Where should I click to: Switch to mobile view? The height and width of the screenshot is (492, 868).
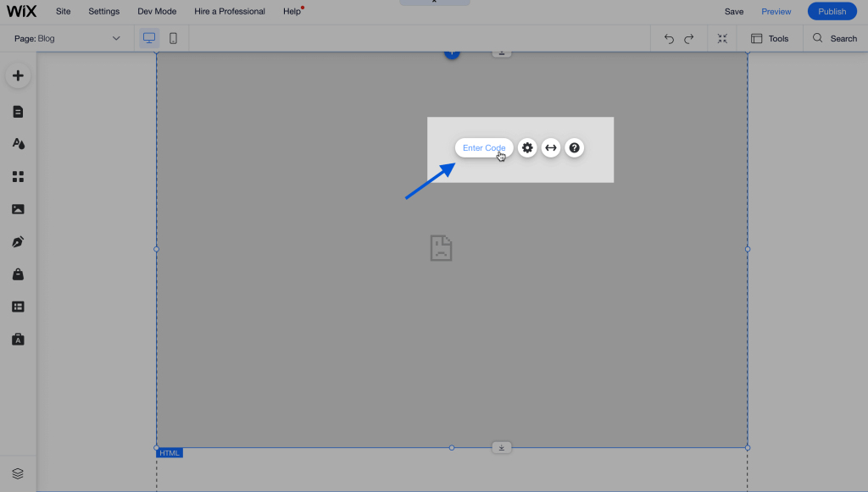click(x=173, y=38)
